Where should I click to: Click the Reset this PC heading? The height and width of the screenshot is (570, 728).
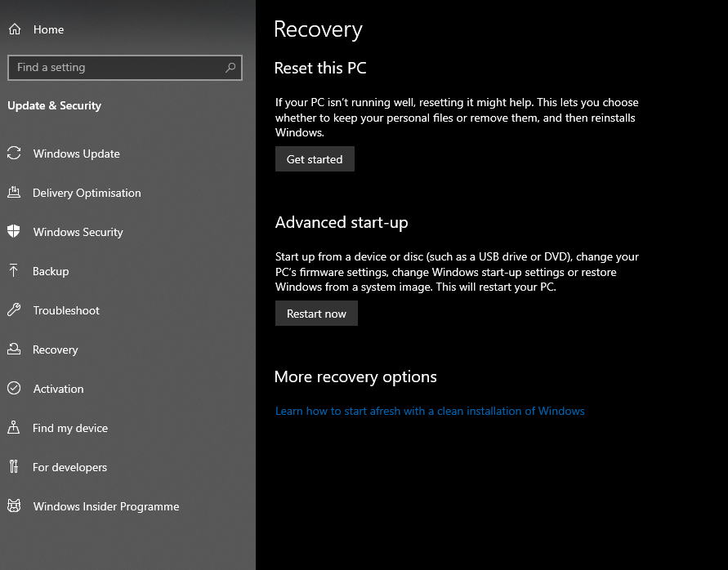click(x=320, y=69)
